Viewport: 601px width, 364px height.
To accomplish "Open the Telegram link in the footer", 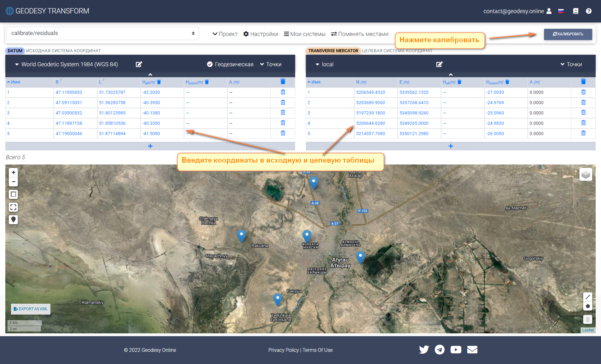I will pyautogui.click(x=439, y=350).
